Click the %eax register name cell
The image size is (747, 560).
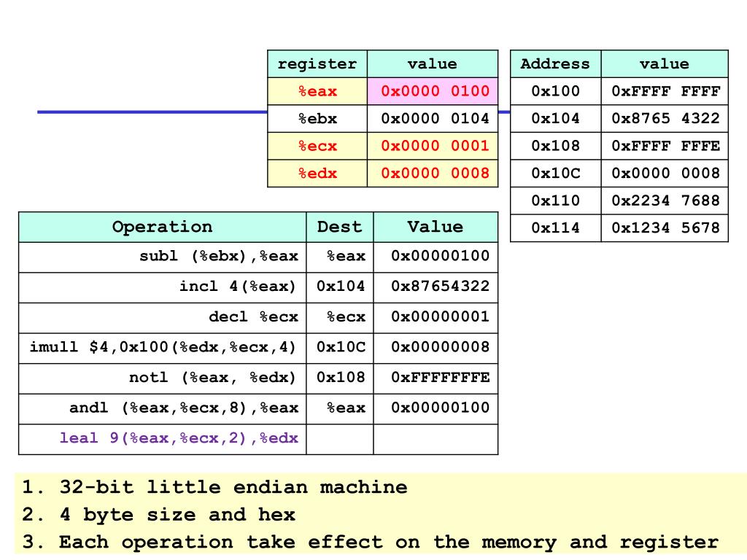(317, 91)
